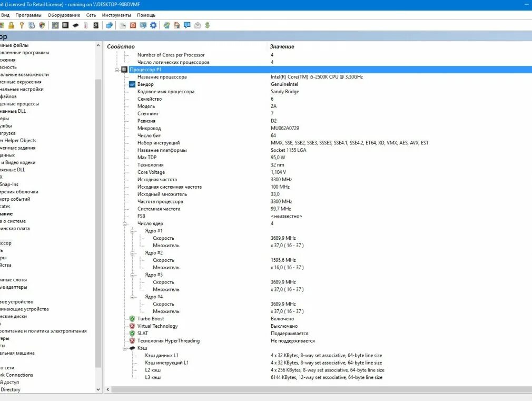Click the dollar sign purchase toolbar icon
This screenshot has width=532, height=401.
[x=208, y=25]
